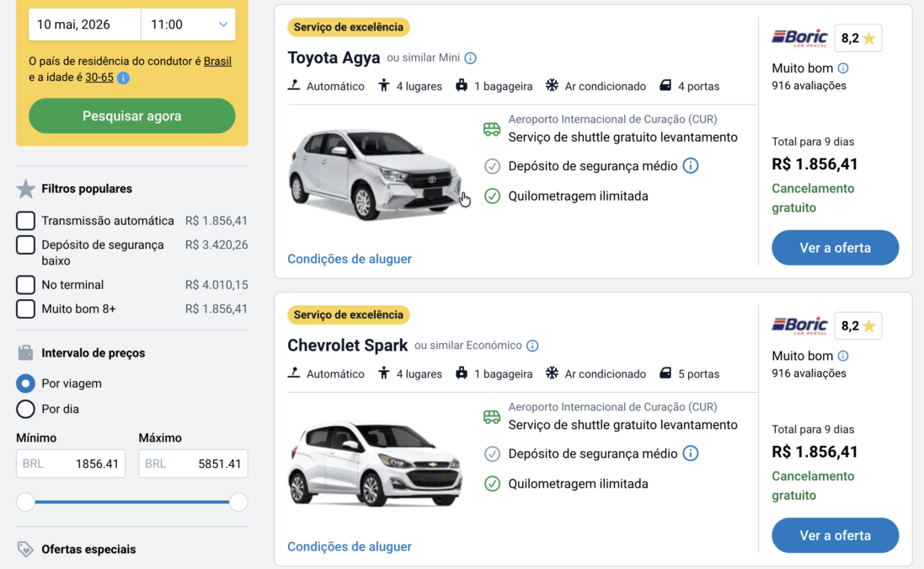Click the Mínimo price input field
924x569 pixels.
[x=71, y=464]
